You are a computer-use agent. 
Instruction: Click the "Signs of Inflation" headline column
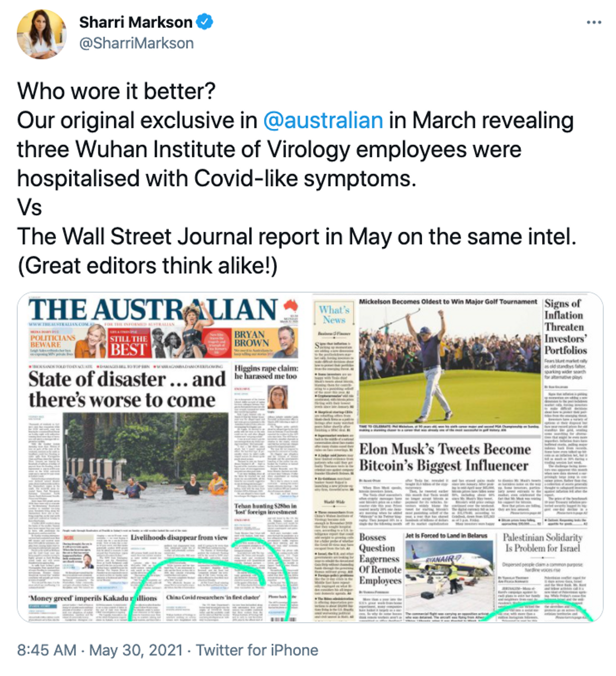click(565, 327)
